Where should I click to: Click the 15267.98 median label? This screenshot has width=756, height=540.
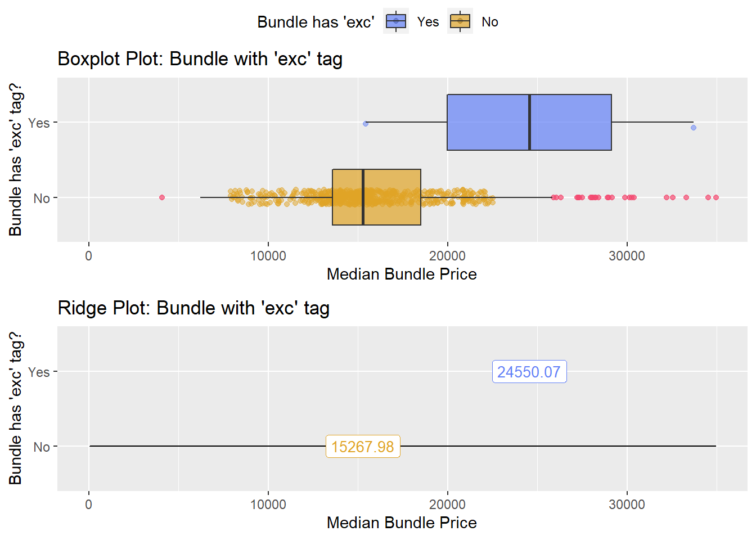point(363,447)
